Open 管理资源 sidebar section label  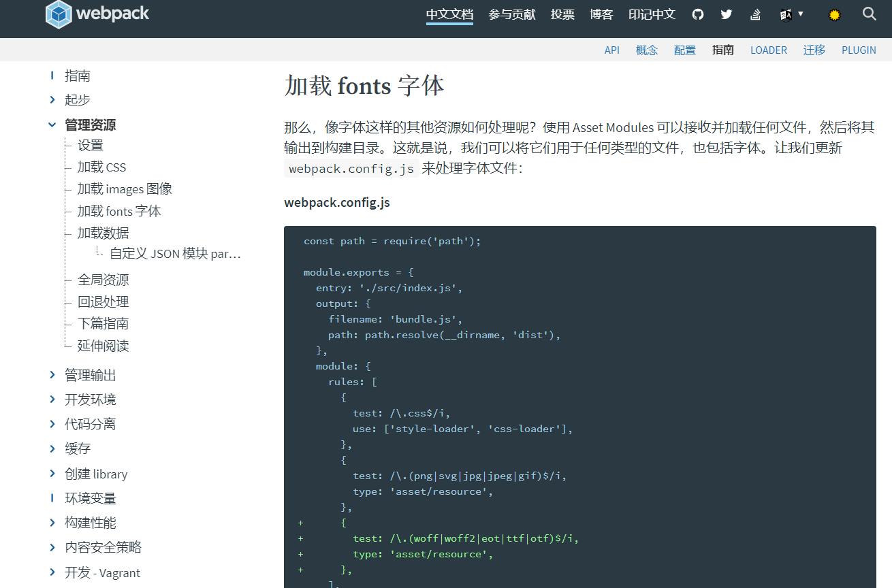[x=91, y=125]
